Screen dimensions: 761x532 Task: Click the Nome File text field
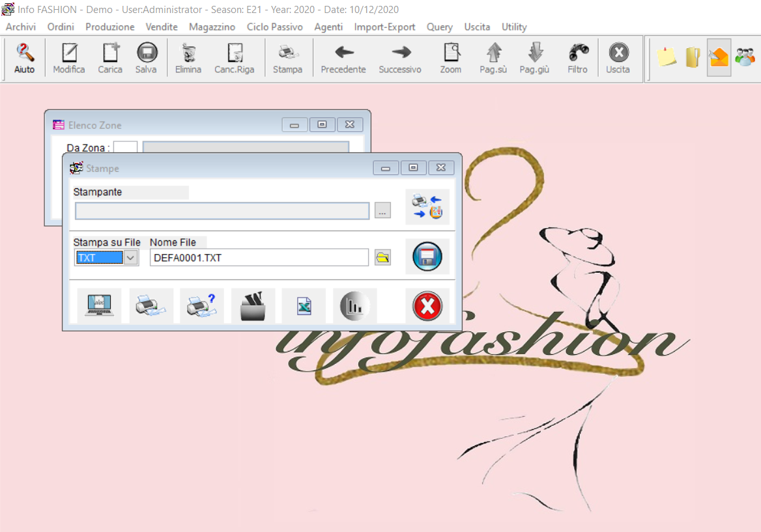pyautogui.click(x=259, y=258)
